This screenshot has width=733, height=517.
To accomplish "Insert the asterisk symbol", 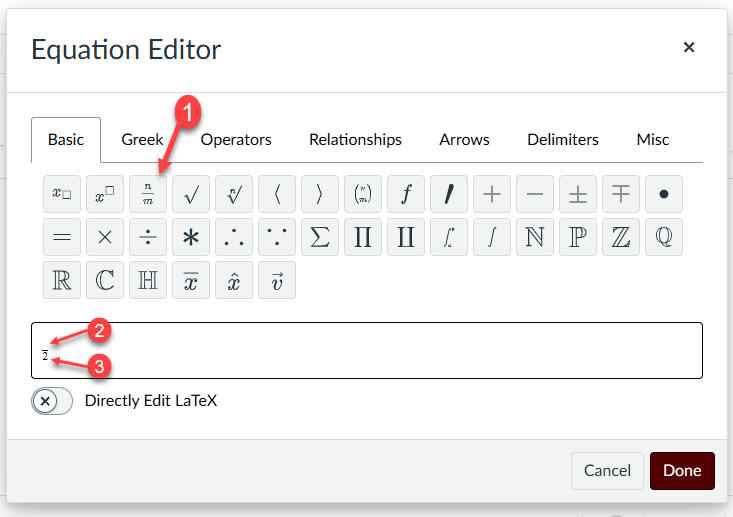I will click(191, 237).
